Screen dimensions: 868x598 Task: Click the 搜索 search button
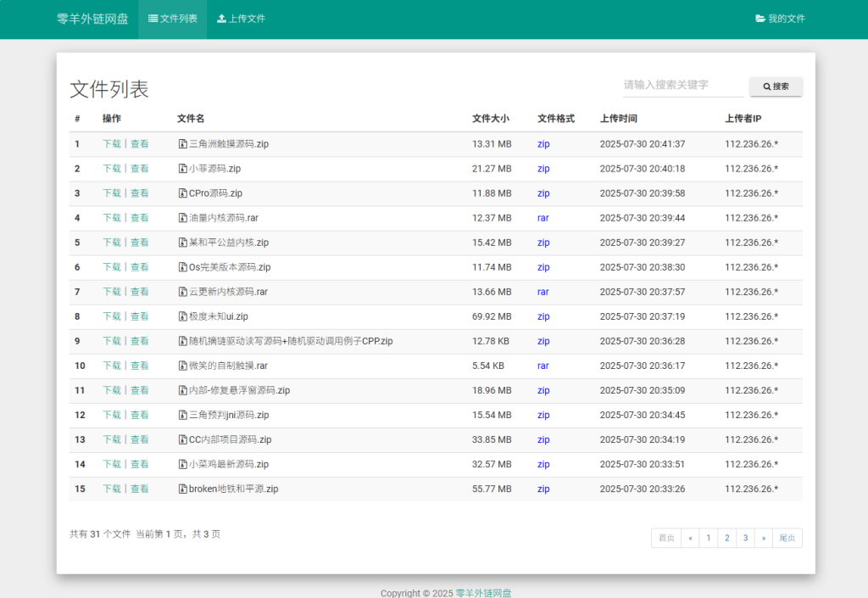776,87
